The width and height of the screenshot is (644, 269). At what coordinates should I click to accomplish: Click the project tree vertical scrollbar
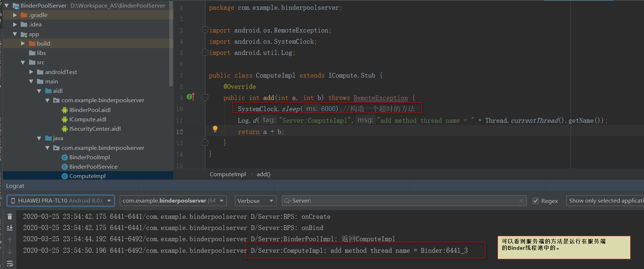[171, 43]
